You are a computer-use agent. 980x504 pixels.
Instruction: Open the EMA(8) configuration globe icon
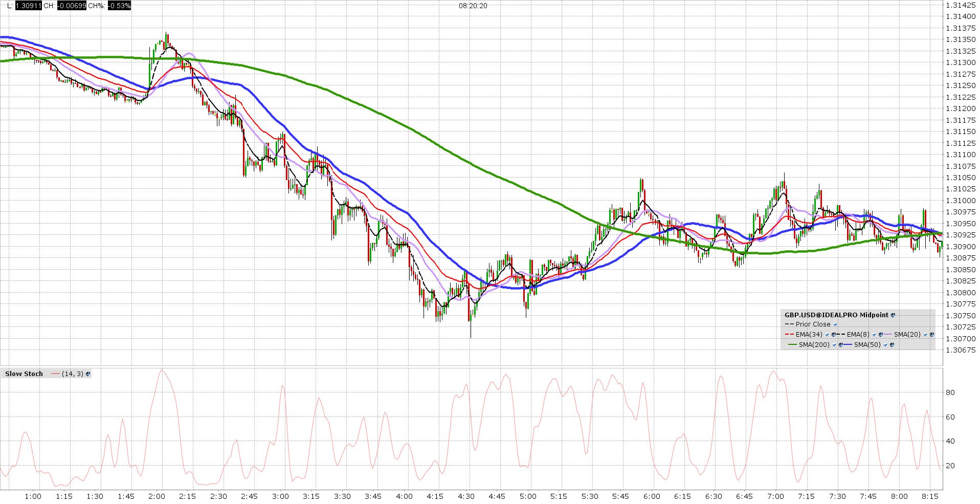pyautogui.click(x=881, y=335)
